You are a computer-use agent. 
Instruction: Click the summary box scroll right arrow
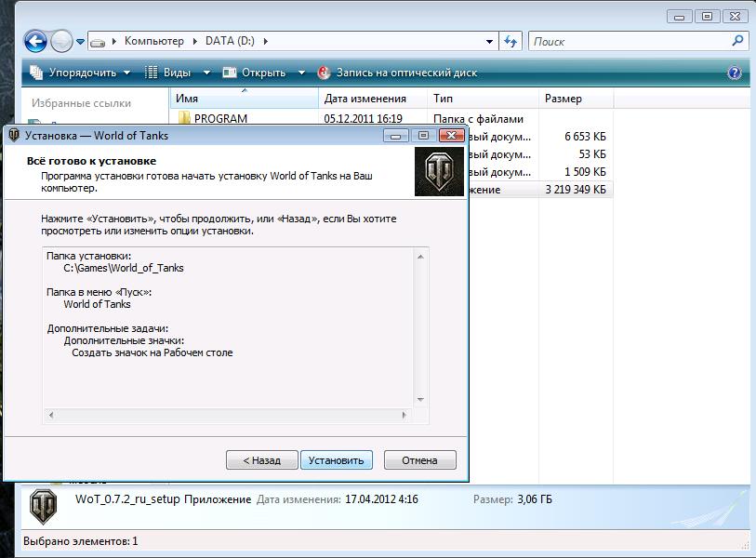pyautogui.click(x=404, y=415)
